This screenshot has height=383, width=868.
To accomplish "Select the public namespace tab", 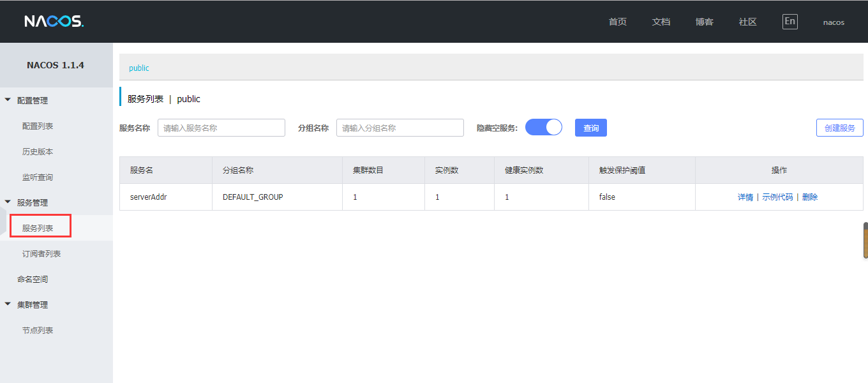I will (x=139, y=68).
